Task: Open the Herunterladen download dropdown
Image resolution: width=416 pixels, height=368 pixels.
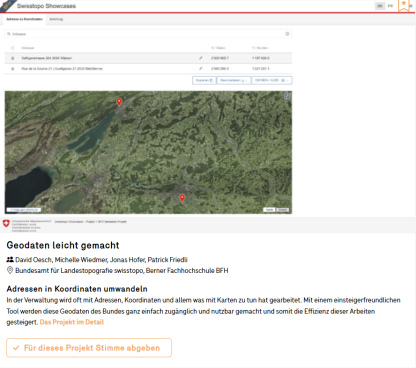Action: point(234,80)
